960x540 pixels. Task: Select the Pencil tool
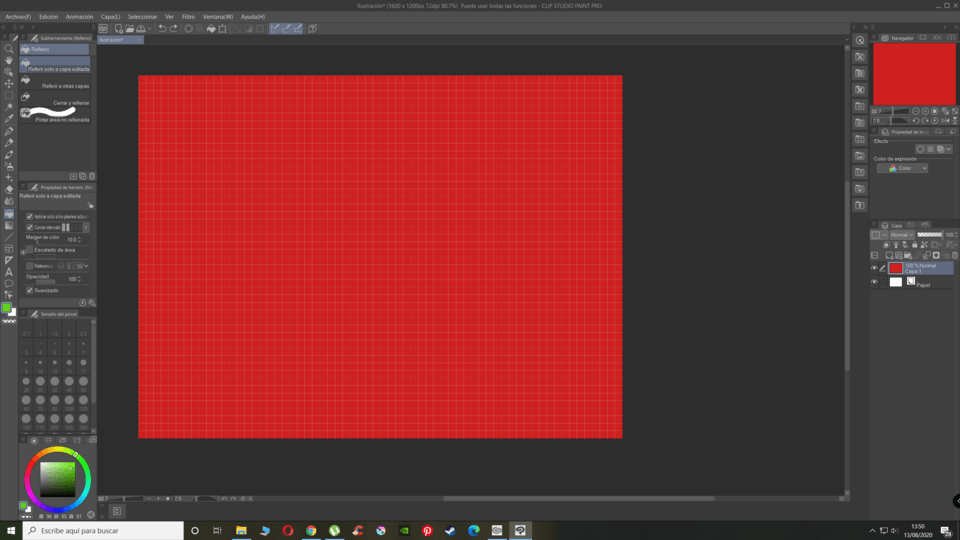pos(9,143)
